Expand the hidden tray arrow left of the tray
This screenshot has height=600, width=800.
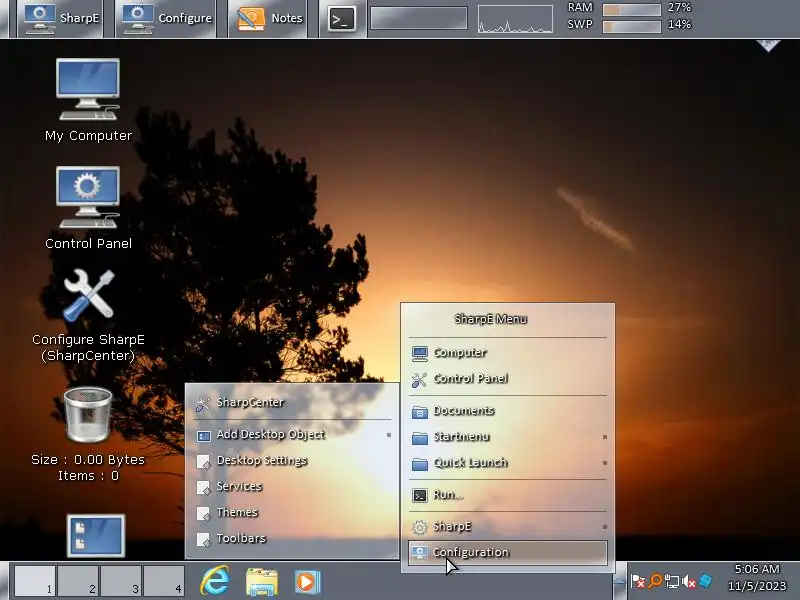[619, 581]
